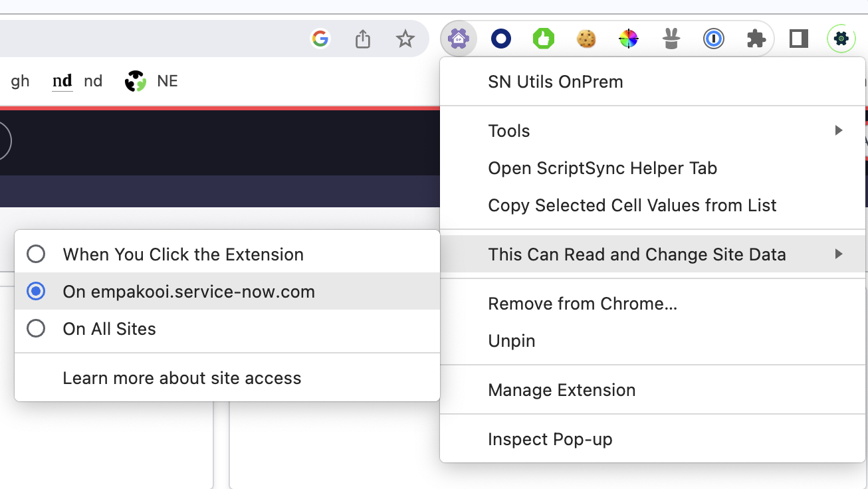Open the NE bookmark with the green logo
Image resolution: width=868 pixels, height=489 pixels.
152,81
